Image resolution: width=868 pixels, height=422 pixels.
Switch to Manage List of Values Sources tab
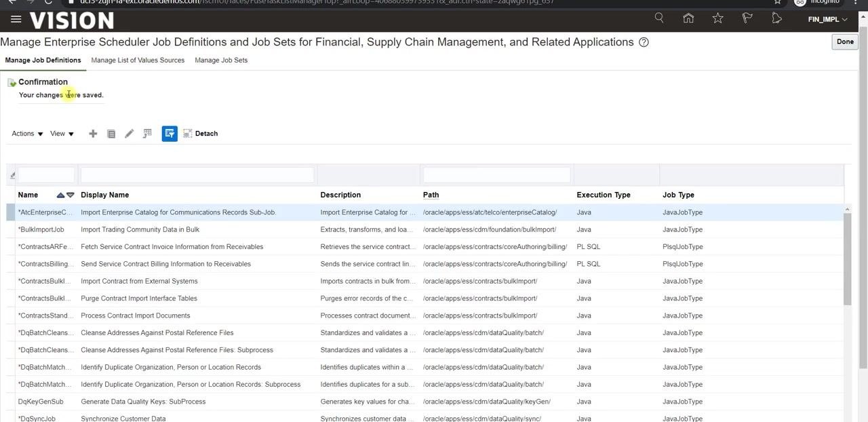[x=138, y=60]
